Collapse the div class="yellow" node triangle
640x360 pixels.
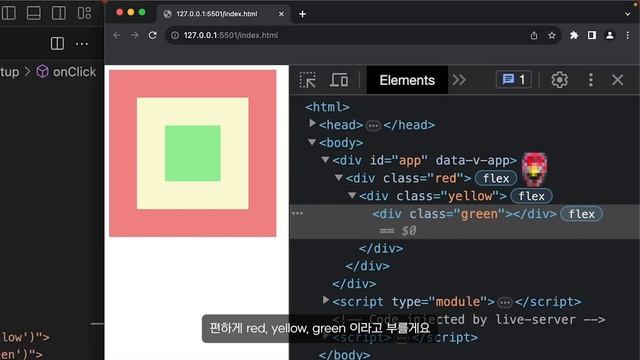point(352,195)
